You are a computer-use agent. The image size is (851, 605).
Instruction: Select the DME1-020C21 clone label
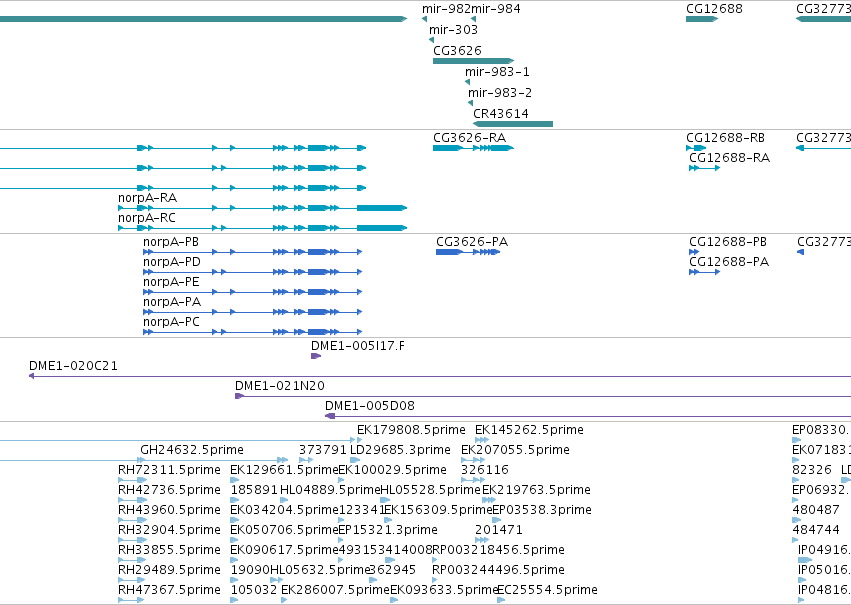coord(73,366)
